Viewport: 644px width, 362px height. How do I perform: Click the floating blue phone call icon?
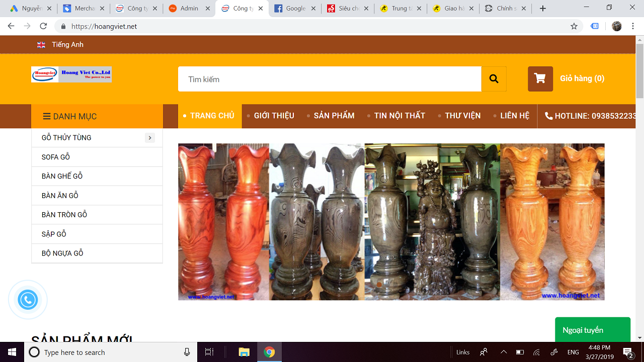(28, 300)
